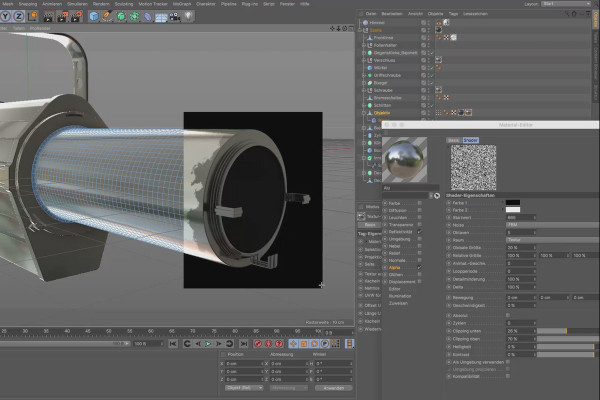Check the Absolut option checkbox
600x400 pixels.
pos(508,315)
